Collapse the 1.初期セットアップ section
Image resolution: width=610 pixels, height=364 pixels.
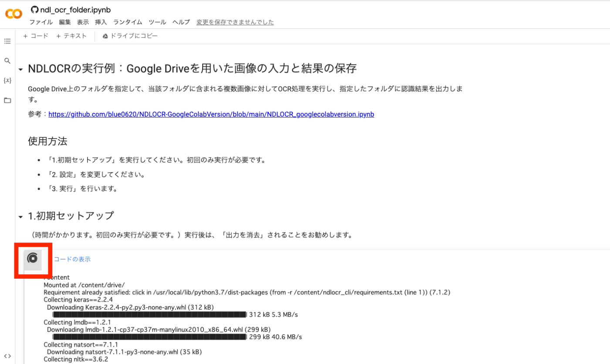click(20, 216)
